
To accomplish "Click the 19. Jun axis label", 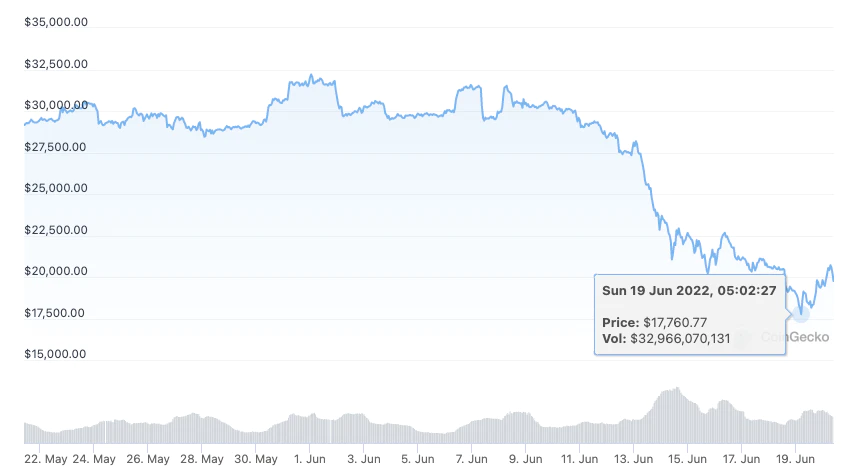I will [795, 459].
